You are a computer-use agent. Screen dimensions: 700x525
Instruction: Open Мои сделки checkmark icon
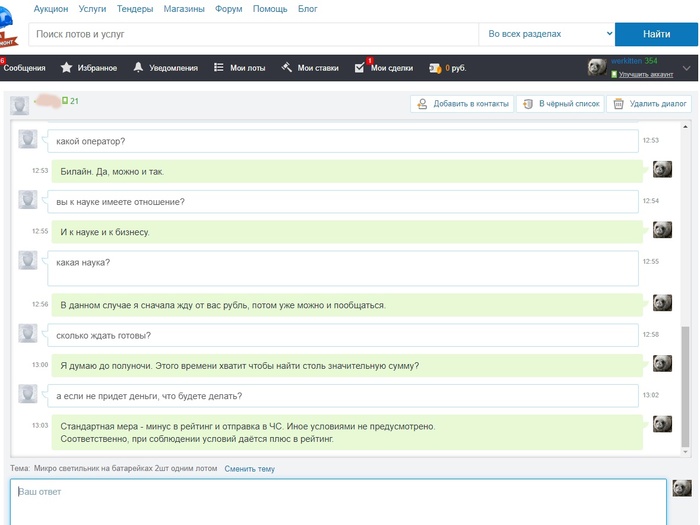[x=360, y=68]
